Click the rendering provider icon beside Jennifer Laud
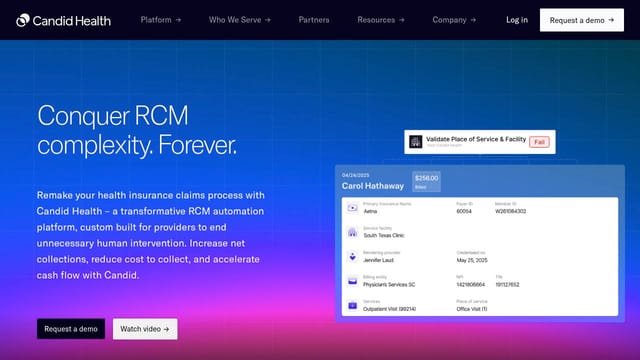Image resolution: width=640 pixels, height=360 pixels. pyautogui.click(x=352, y=257)
